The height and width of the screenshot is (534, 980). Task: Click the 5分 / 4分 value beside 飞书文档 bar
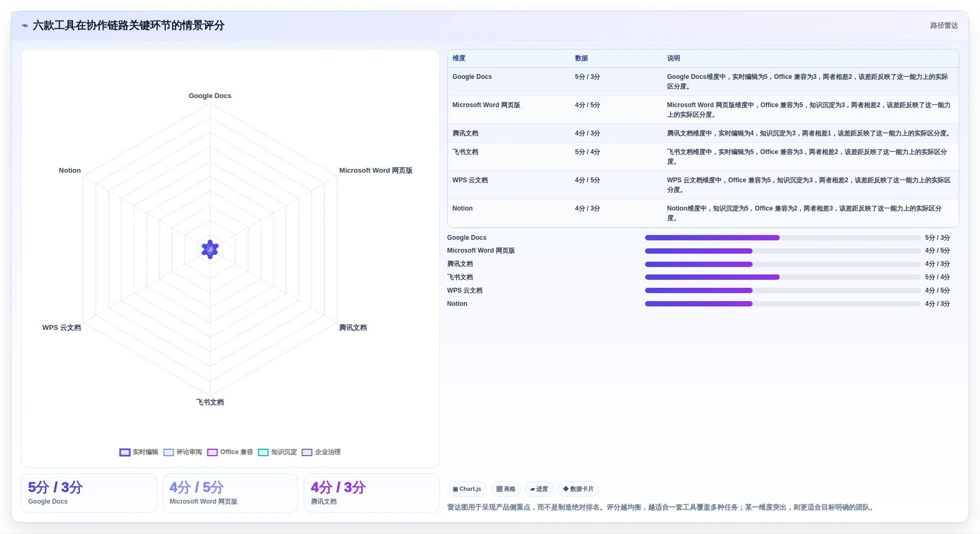pos(937,277)
